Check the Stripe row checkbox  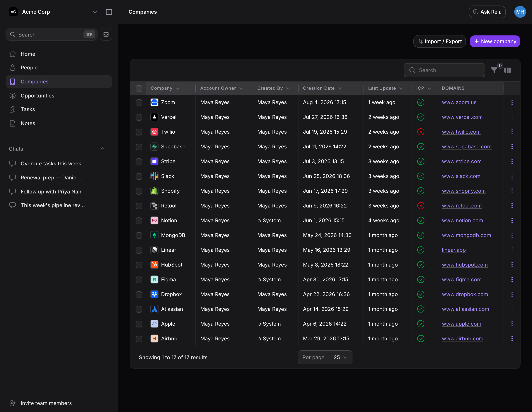[x=139, y=162]
